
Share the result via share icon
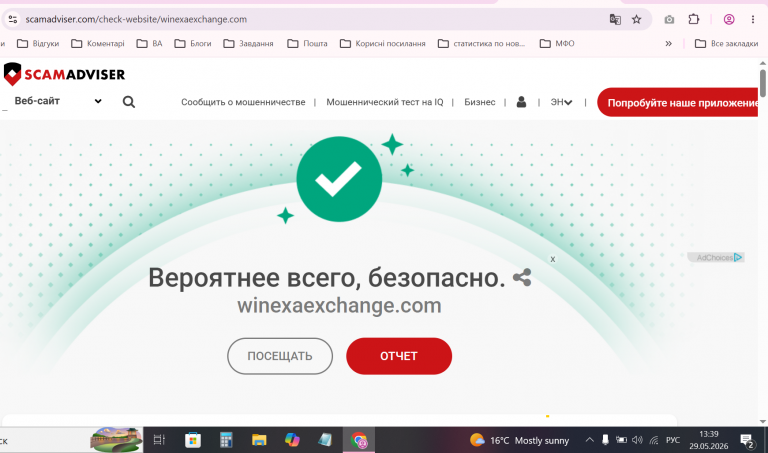(x=522, y=278)
